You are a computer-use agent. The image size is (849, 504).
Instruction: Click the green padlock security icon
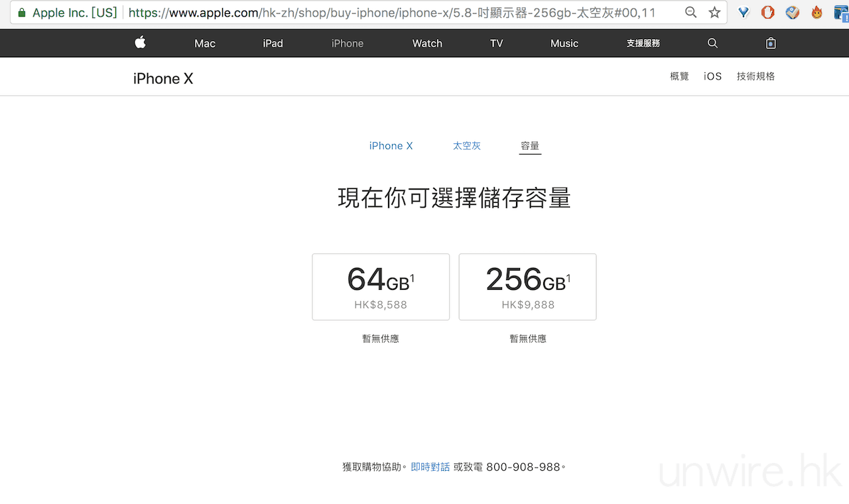[22, 13]
